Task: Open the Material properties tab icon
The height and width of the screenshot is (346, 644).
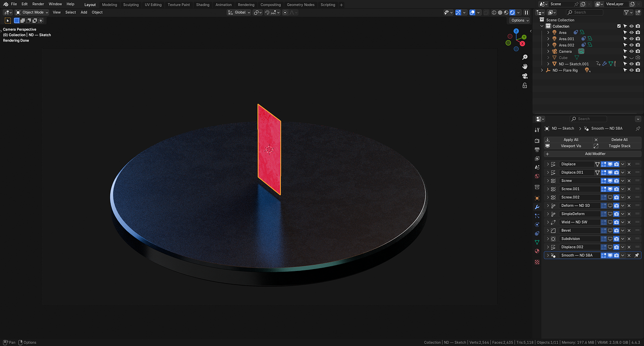Action: pos(537,251)
